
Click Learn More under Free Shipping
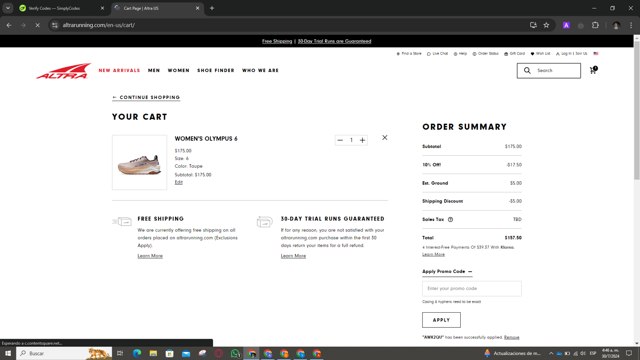coord(150,256)
